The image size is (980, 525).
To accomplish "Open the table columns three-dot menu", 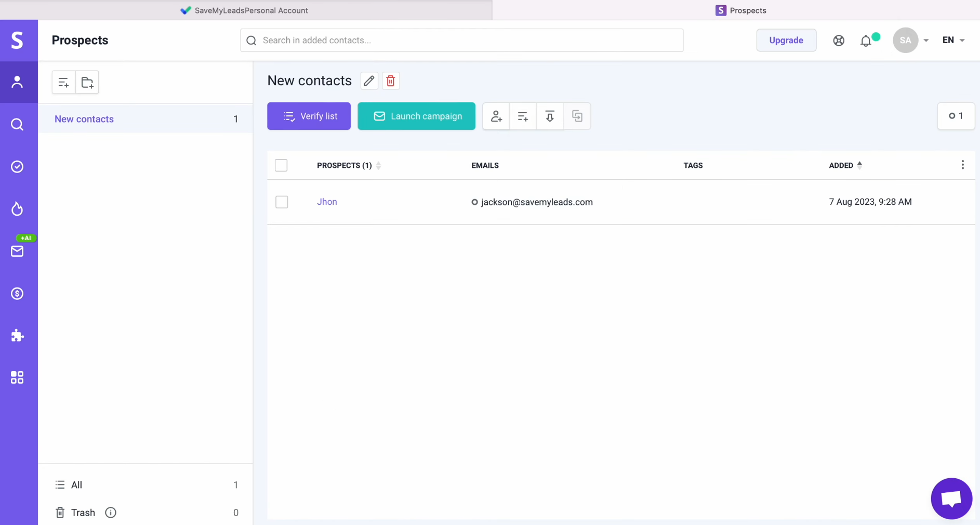I will tap(962, 165).
